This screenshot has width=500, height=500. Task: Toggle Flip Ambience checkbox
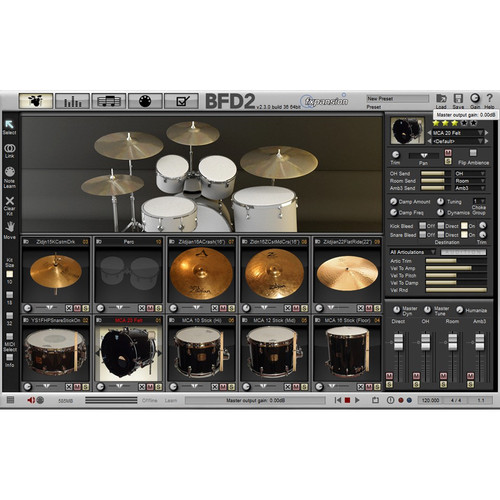(x=473, y=153)
